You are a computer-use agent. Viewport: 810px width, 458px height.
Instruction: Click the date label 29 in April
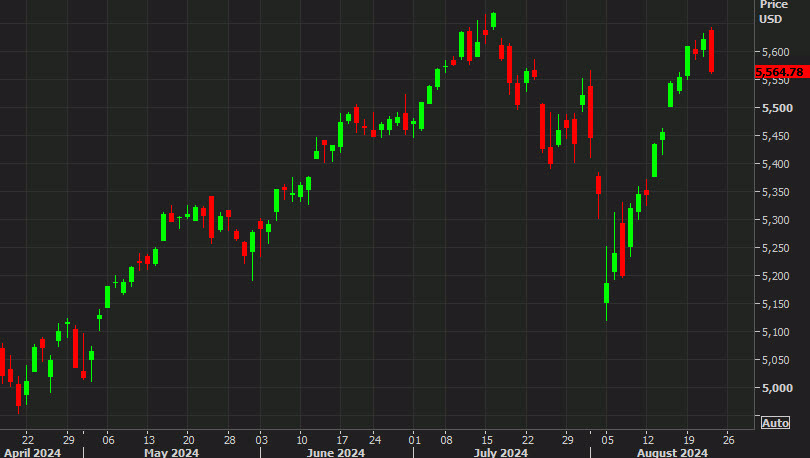[69, 440]
